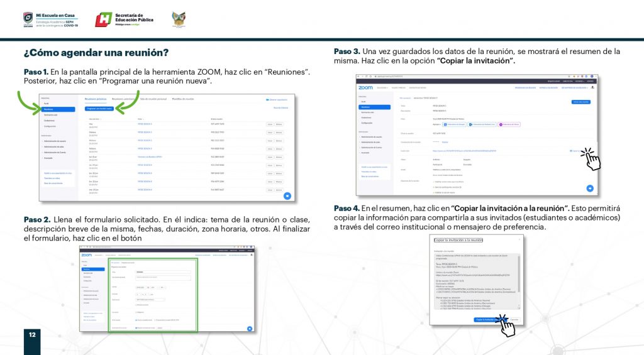This screenshot has height=355, width=644.
Task: Expand Administración de salas in Paso 1 sidebar
Action: tap(54, 146)
